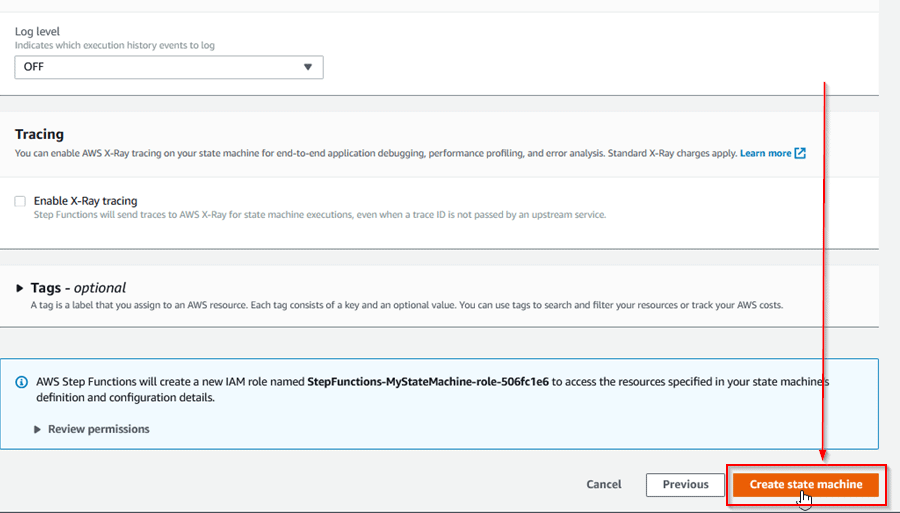
Task: Click the external link icon beside Learn more
Action: tap(800, 153)
